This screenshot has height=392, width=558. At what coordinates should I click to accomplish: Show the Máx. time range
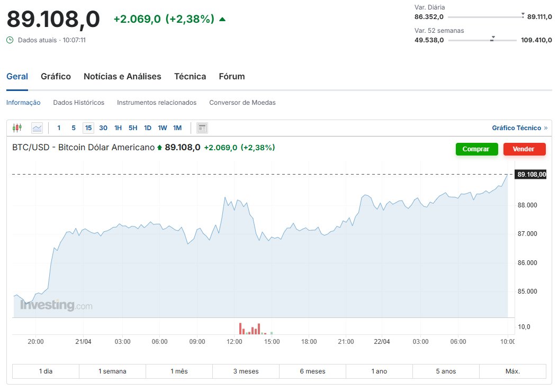click(513, 371)
